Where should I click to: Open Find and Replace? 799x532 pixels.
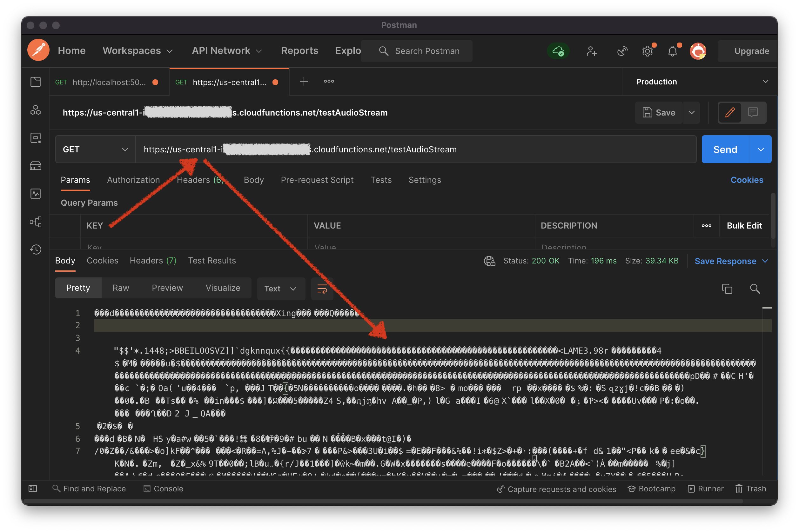click(x=89, y=489)
